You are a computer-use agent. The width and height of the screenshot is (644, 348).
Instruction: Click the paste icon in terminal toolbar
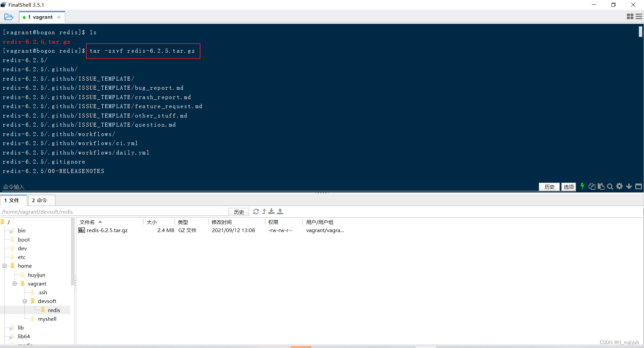point(601,186)
